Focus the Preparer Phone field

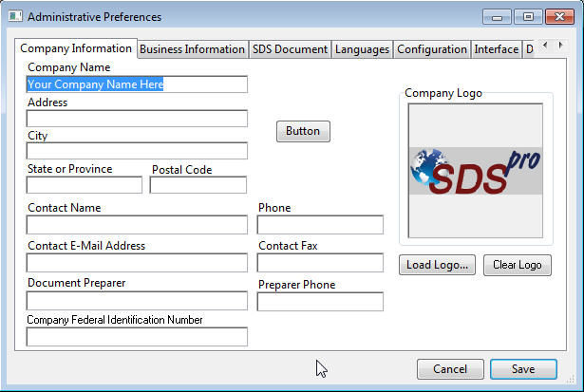[320, 302]
